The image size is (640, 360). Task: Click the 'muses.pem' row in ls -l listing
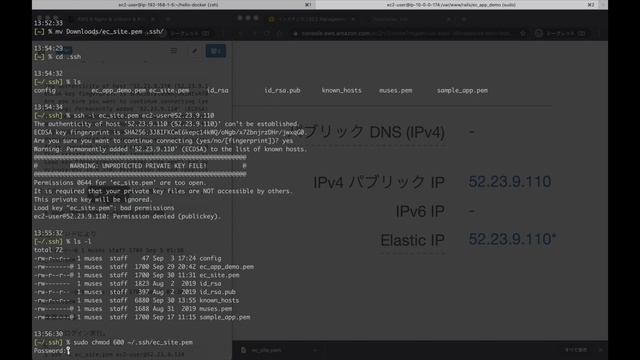tap(133, 309)
